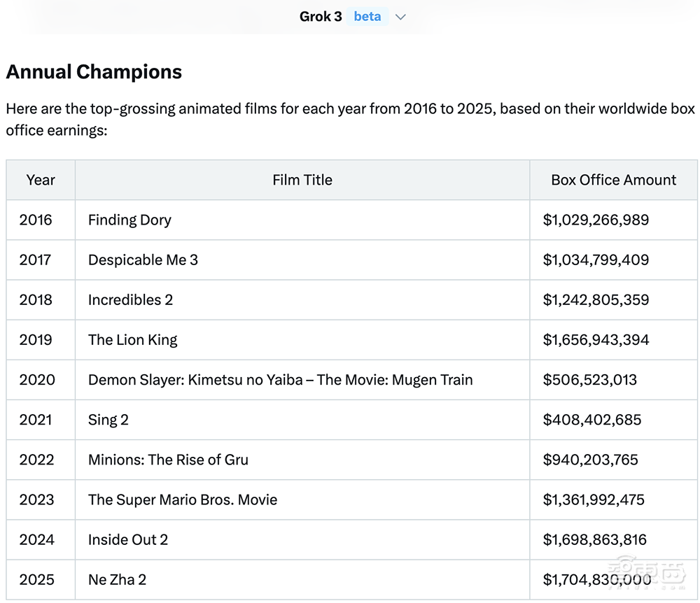Select the Grok 3 model name
This screenshot has height=603, width=700.
click(x=321, y=16)
